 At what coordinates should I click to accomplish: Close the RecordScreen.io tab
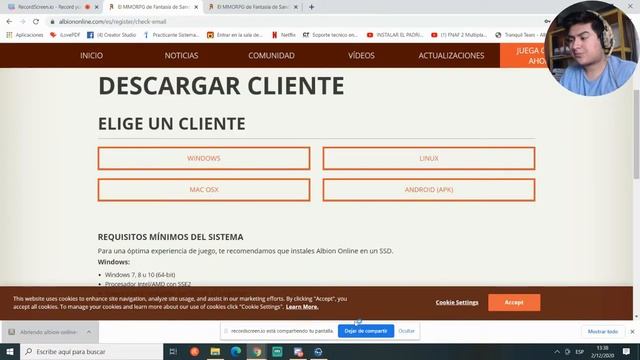coord(96,7)
